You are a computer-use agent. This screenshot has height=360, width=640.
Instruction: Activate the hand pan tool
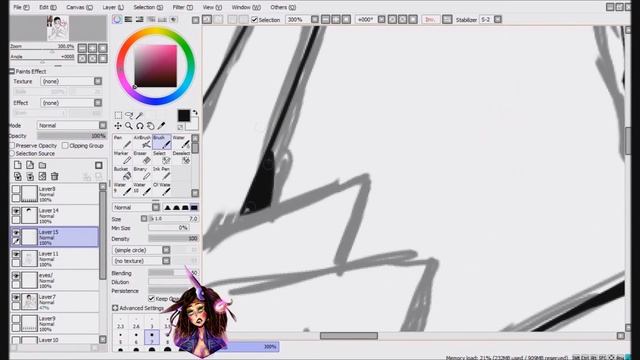point(151,126)
